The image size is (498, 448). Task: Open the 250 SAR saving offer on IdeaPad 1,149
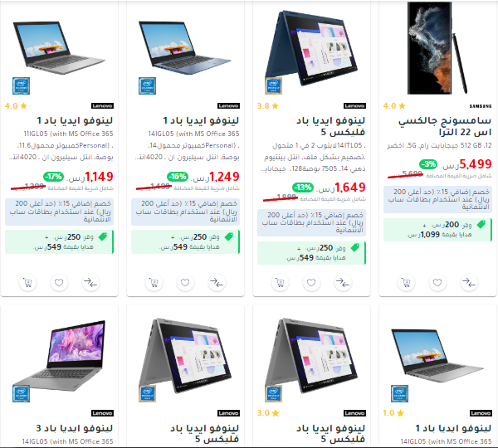(x=60, y=242)
